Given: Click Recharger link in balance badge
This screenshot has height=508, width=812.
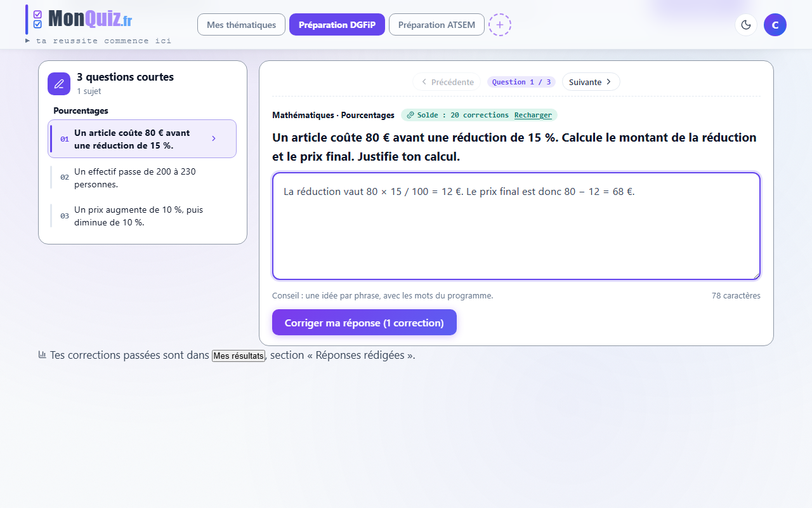Looking at the screenshot, I should click(x=533, y=115).
